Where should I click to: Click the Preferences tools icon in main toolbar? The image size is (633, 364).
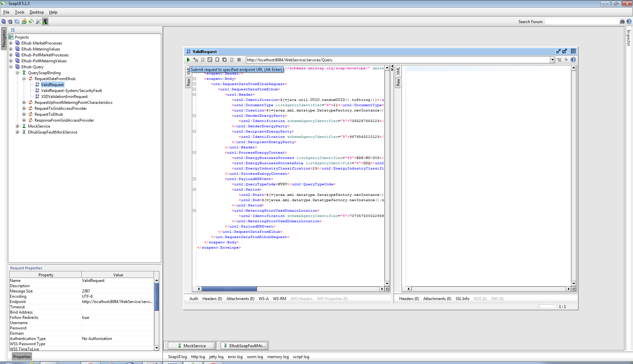(38, 21)
